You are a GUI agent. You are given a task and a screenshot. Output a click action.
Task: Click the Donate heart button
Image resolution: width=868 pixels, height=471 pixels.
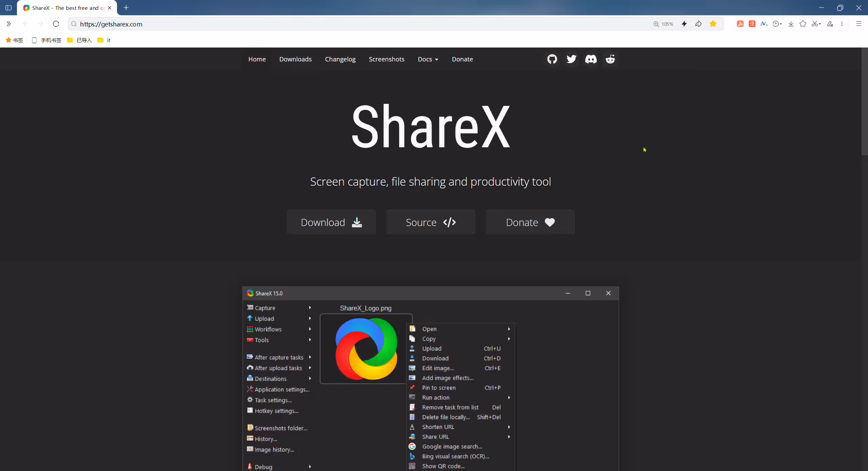pos(530,222)
